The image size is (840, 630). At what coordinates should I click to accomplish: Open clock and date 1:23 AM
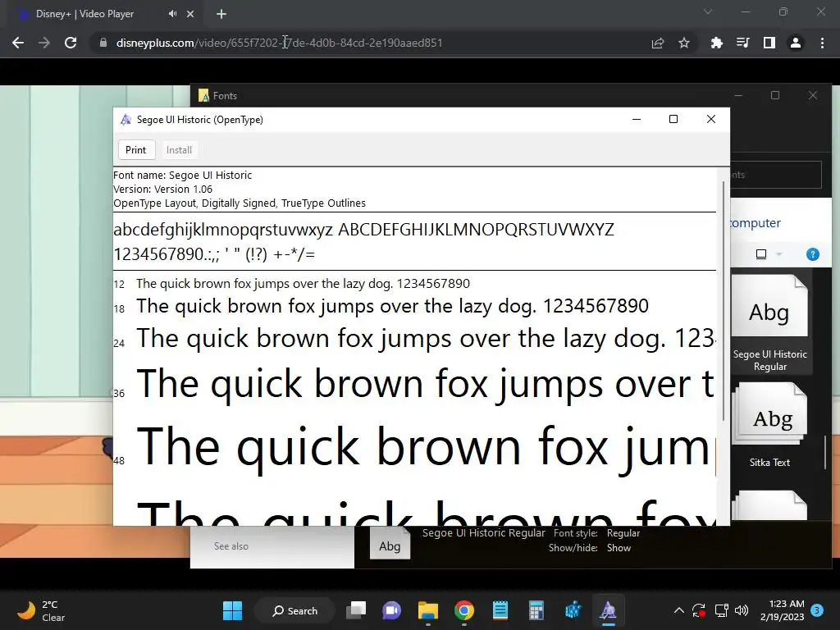782,610
